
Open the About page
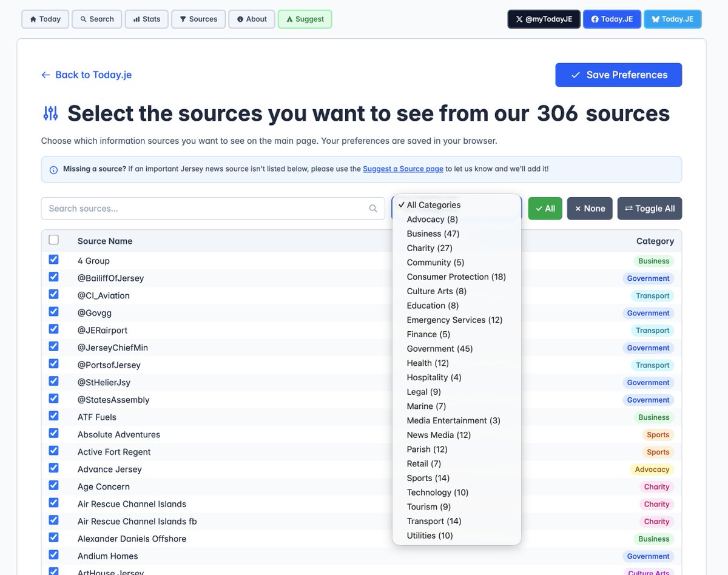point(252,19)
